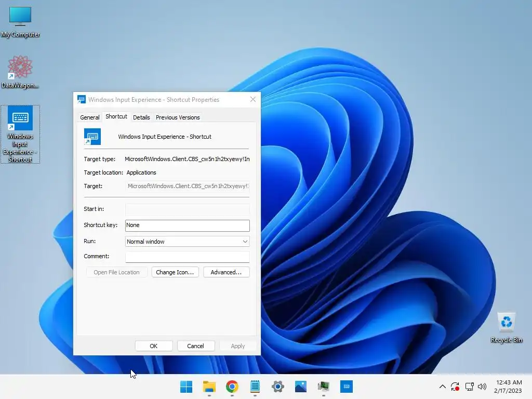Open the computer management taskbar icon
The width and height of the screenshot is (532, 399).
pyautogui.click(x=323, y=387)
